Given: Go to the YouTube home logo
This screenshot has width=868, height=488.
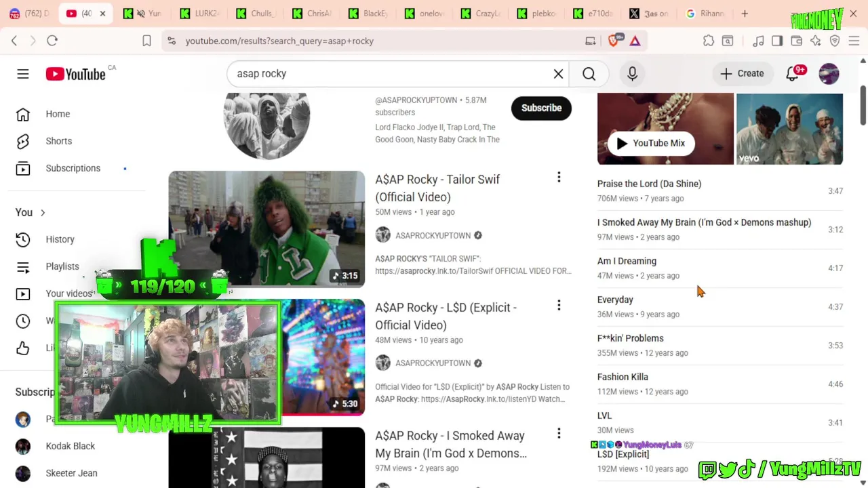Looking at the screenshot, I should click(75, 74).
